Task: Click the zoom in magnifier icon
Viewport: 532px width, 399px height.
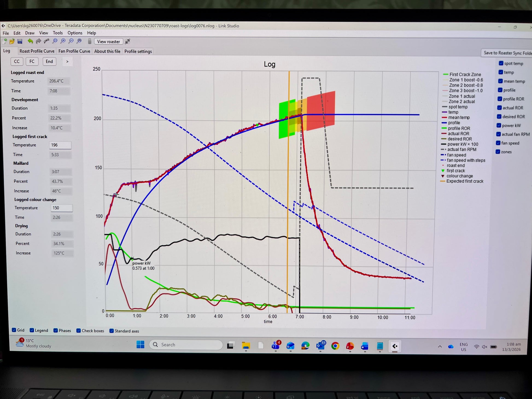Action: pyautogui.click(x=63, y=41)
